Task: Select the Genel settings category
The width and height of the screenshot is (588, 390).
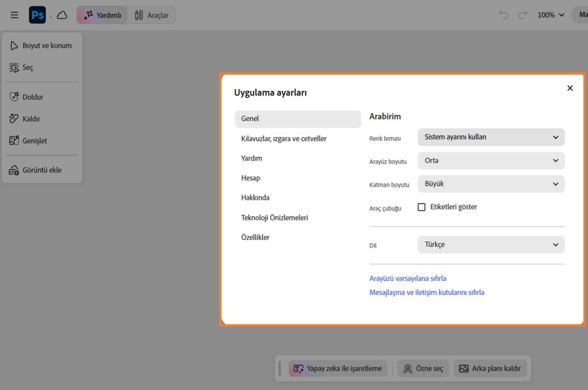Action: [298, 119]
